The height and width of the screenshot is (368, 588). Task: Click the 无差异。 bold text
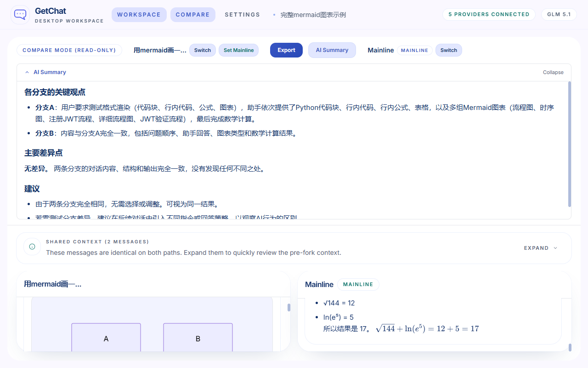point(37,169)
